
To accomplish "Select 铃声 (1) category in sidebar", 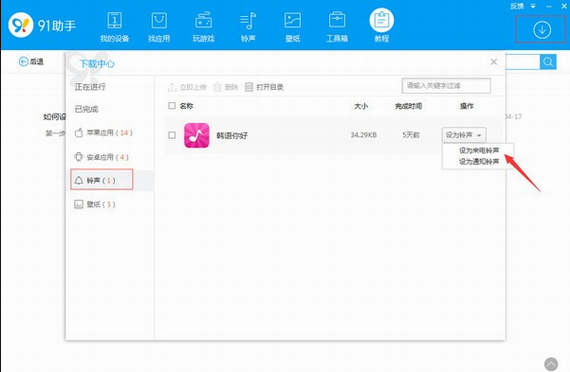I will [102, 180].
